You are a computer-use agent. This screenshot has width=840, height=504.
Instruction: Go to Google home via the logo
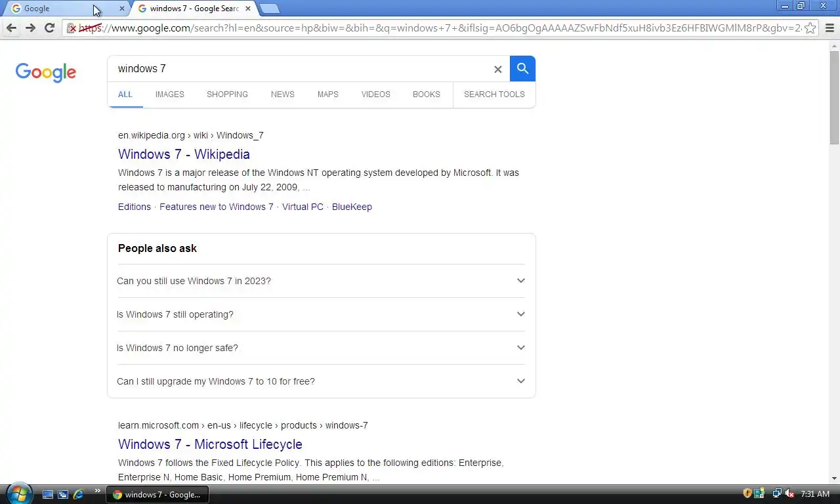pyautogui.click(x=46, y=72)
